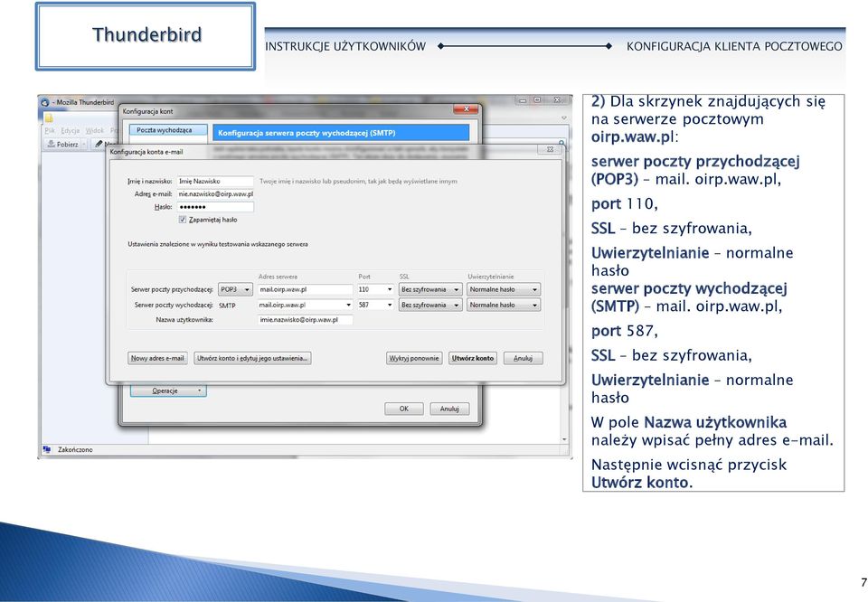This screenshot has width=868, height=602.
Task: Open the Plik menu
Action: point(50,130)
